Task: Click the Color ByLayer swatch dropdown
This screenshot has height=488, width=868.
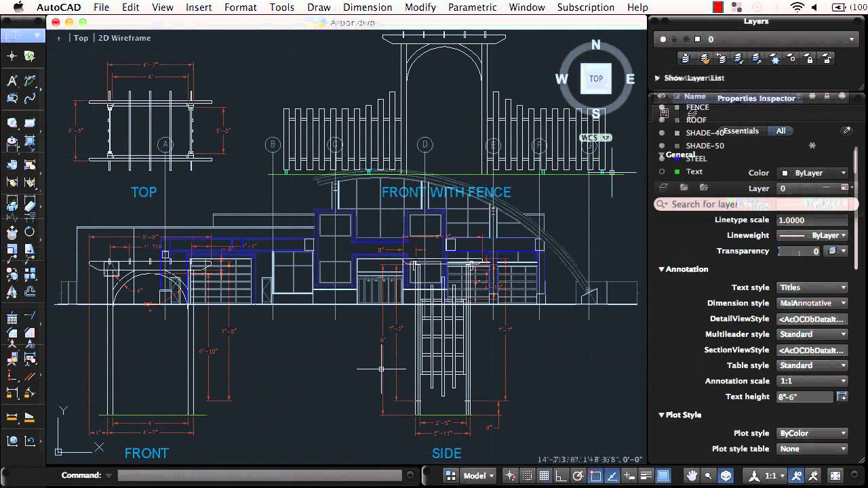Action: point(812,173)
